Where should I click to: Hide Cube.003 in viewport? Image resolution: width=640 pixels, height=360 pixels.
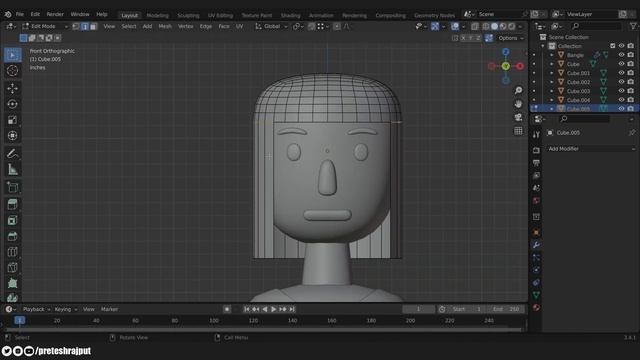[621, 91]
